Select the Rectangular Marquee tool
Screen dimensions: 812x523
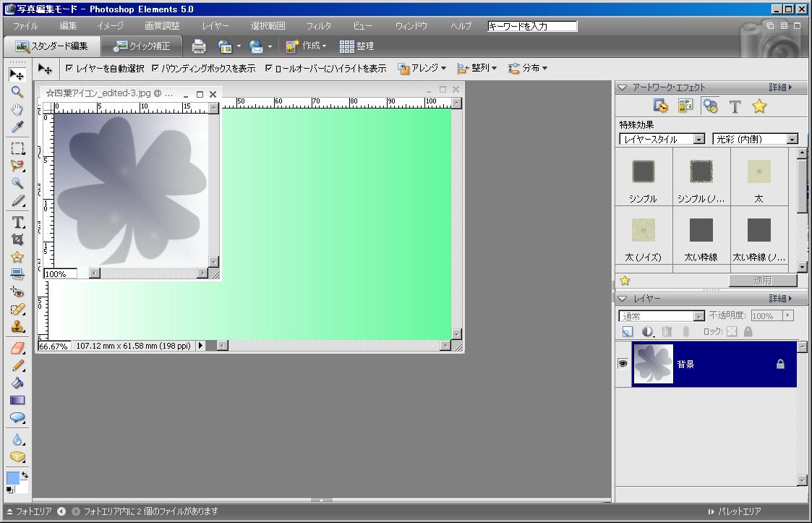[17, 148]
